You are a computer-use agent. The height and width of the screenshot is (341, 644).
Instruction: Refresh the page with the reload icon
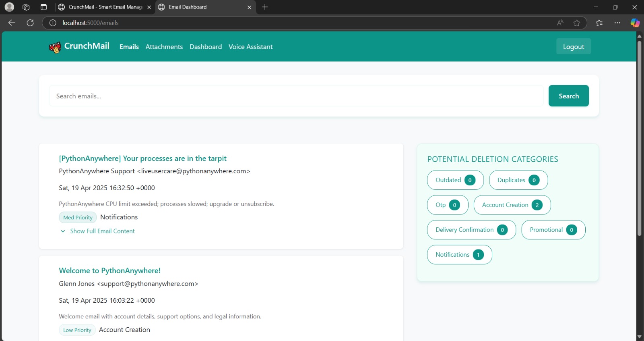point(30,23)
